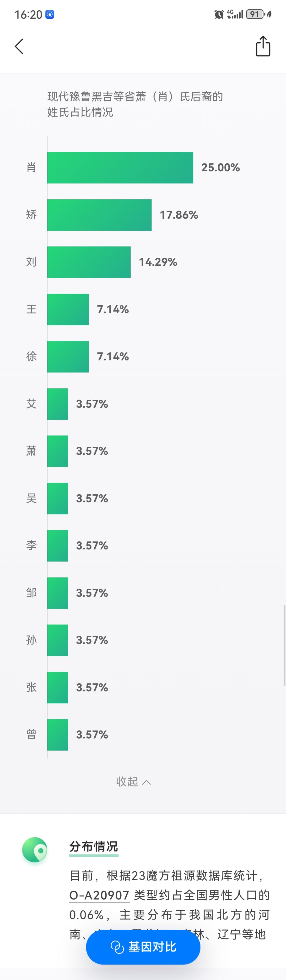Tap the 徐 surname bar
Screen dimensions: 286x980
pyautogui.click(x=68, y=356)
